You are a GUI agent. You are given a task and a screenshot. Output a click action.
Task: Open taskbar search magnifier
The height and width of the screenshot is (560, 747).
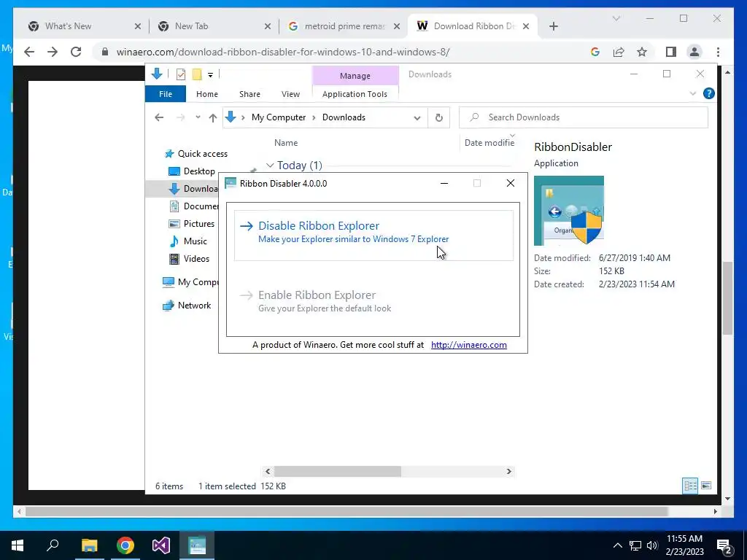[x=53, y=545]
